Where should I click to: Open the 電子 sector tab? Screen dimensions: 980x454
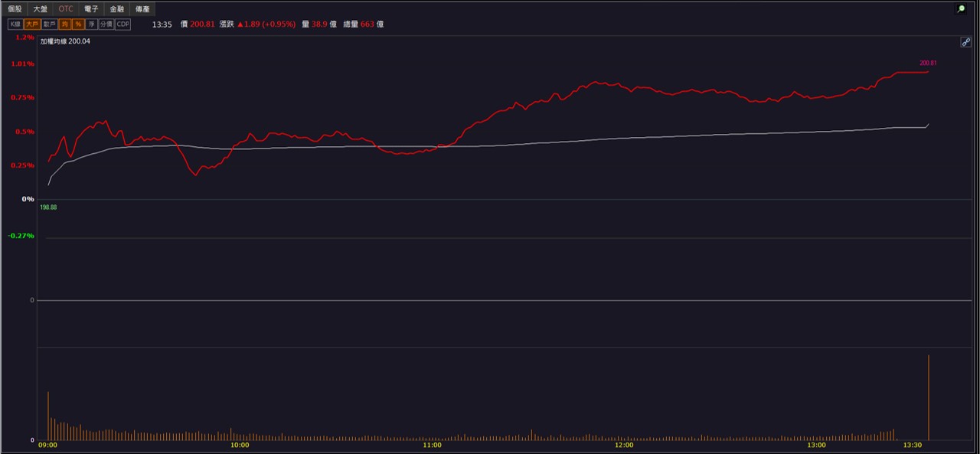pos(92,9)
